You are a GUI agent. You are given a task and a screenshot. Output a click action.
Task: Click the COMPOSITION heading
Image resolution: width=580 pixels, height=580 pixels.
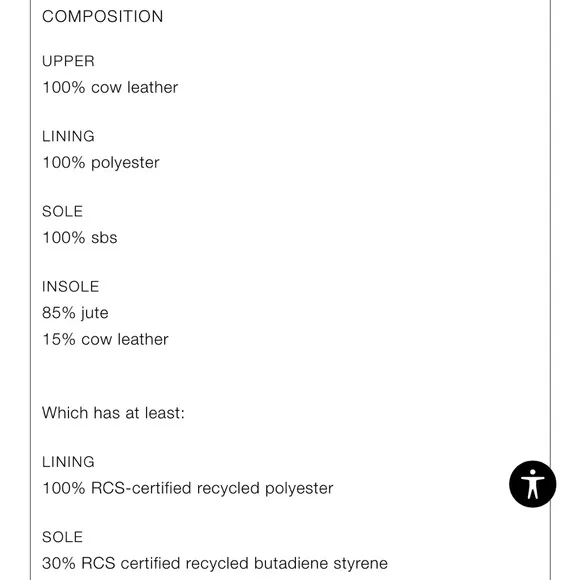point(102,17)
